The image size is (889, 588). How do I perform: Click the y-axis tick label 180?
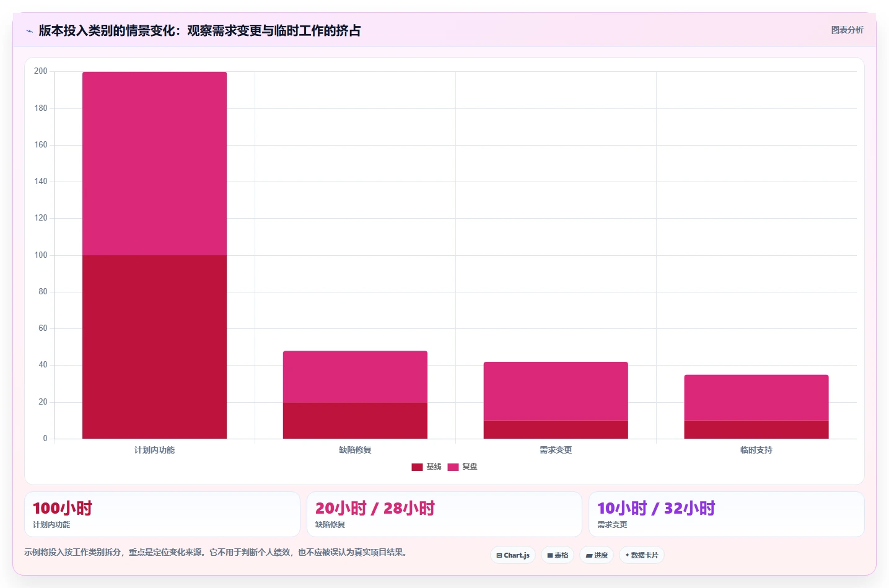[41, 108]
